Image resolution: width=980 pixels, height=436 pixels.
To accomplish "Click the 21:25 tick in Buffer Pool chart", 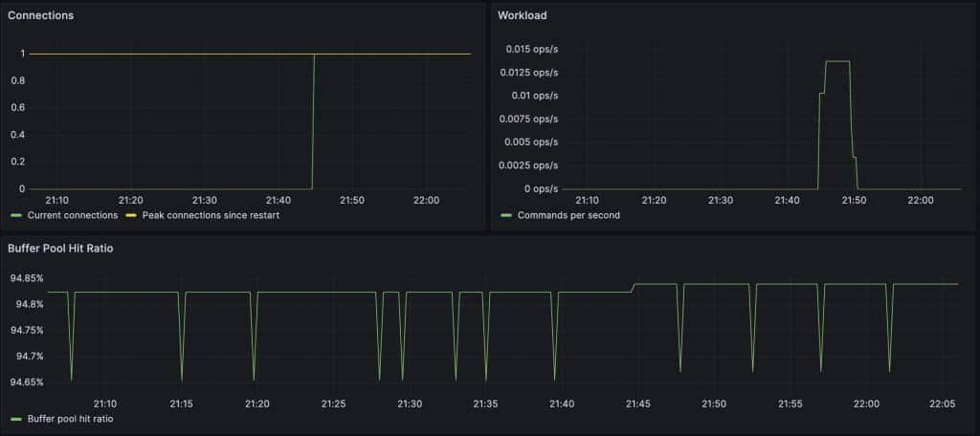I will tap(333, 404).
